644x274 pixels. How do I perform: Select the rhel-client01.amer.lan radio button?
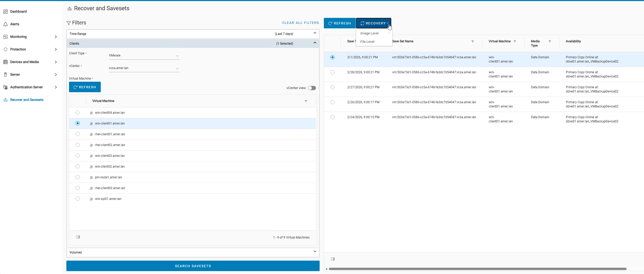(x=78, y=134)
